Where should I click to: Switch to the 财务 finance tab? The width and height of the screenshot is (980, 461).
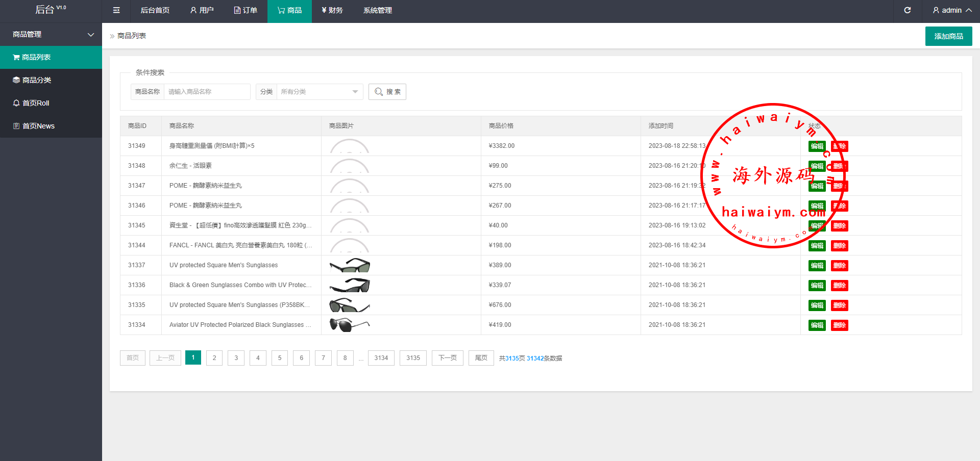[x=332, y=10]
